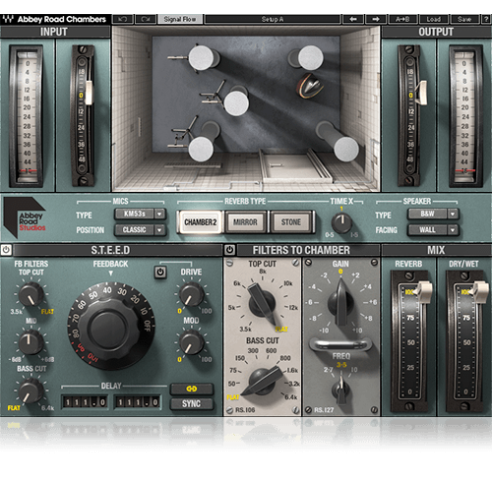
Task: Click the Time X knob
Action: [342, 222]
